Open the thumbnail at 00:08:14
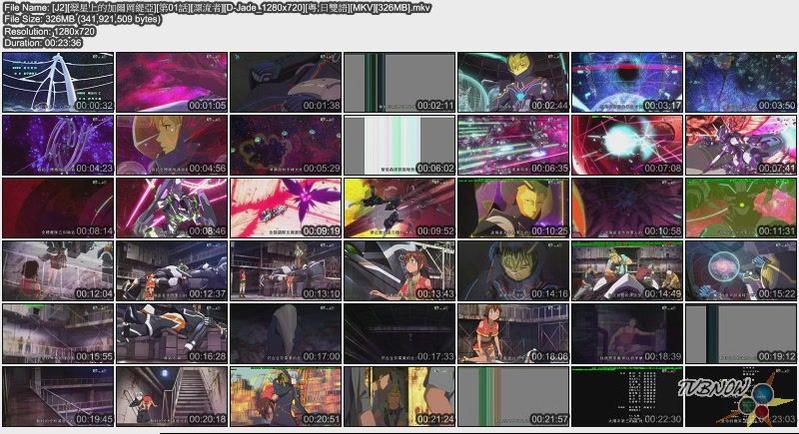799x434 pixels. (x=57, y=208)
